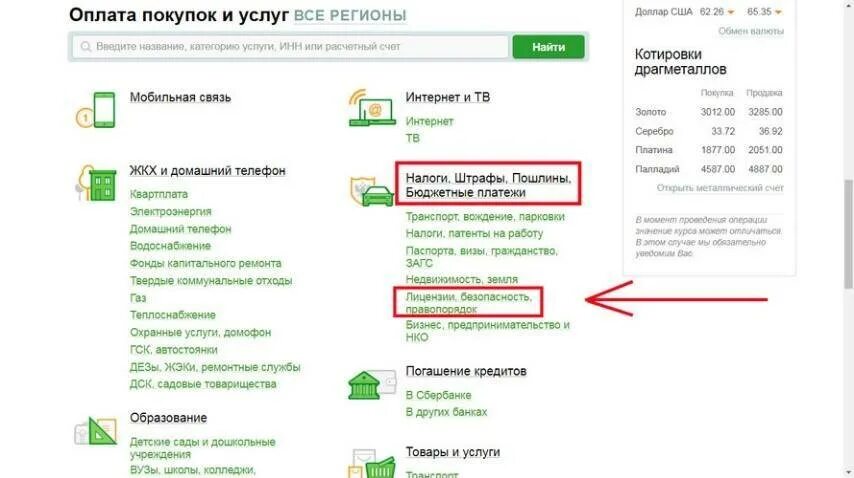Select Транспорт, вождение, парковки link

[x=485, y=217]
